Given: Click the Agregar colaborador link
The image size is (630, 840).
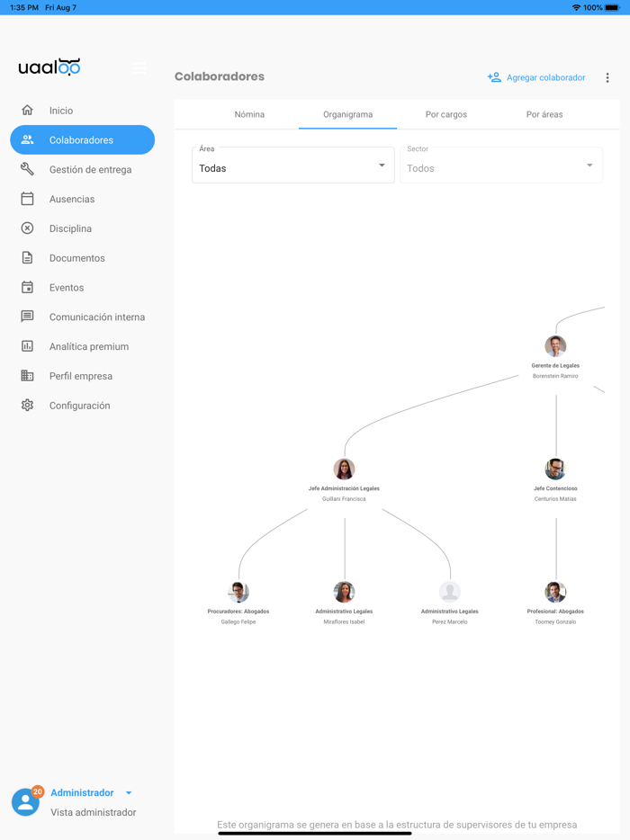Looking at the screenshot, I should (545, 77).
